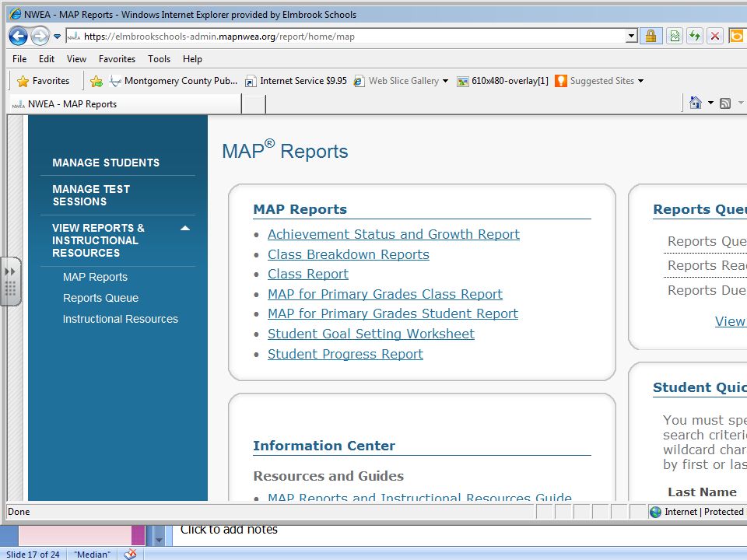
Task: Click the Internet zone globe icon
Action: point(655,512)
